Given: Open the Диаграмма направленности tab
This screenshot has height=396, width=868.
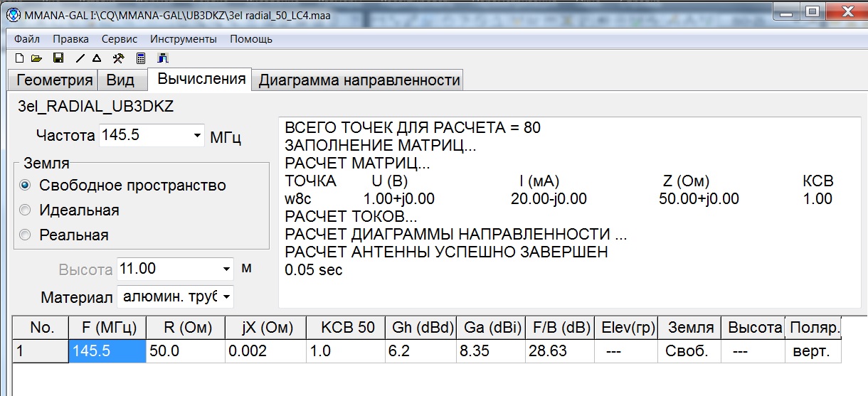Looking at the screenshot, I should (359, 80).
